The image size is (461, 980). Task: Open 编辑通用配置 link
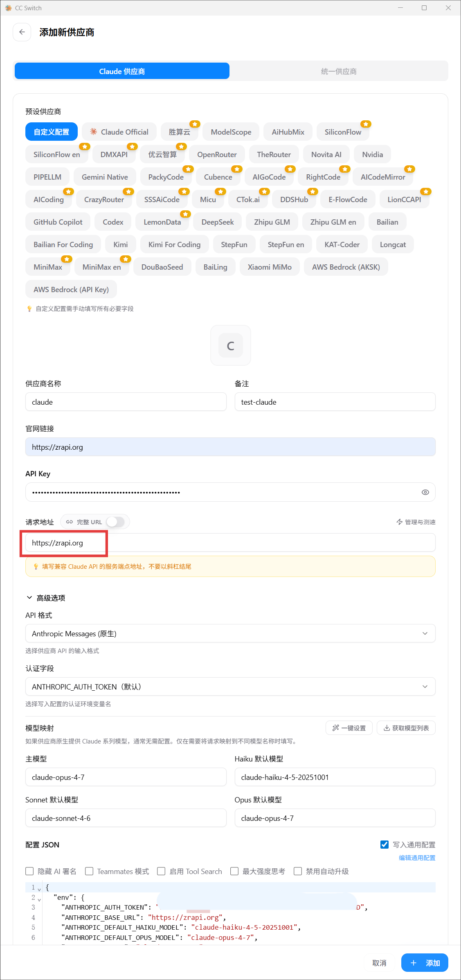tap(417, 858)
